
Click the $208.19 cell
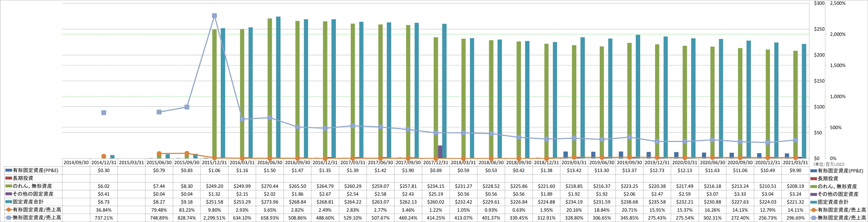pos(795,186)
